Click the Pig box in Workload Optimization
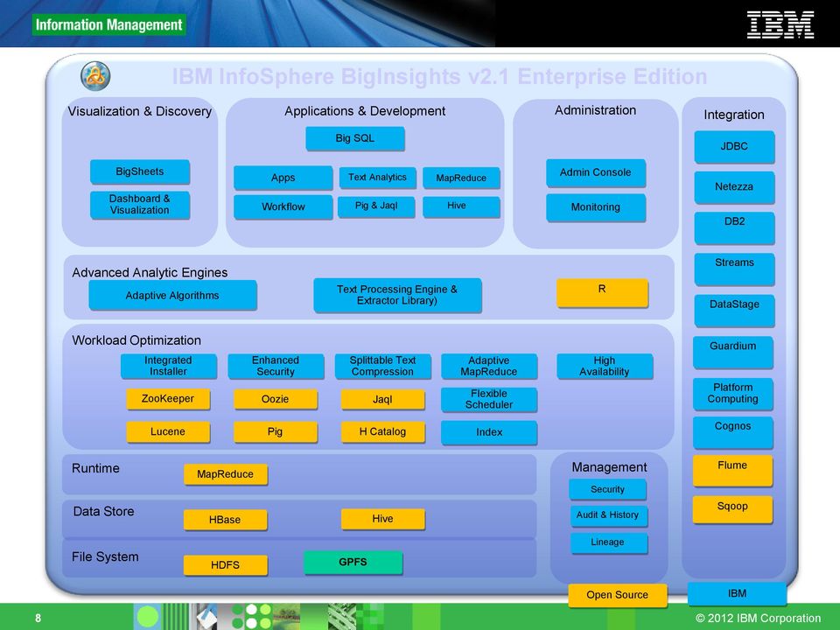Viewport: 840px width, 630px height. coord(276,431)
